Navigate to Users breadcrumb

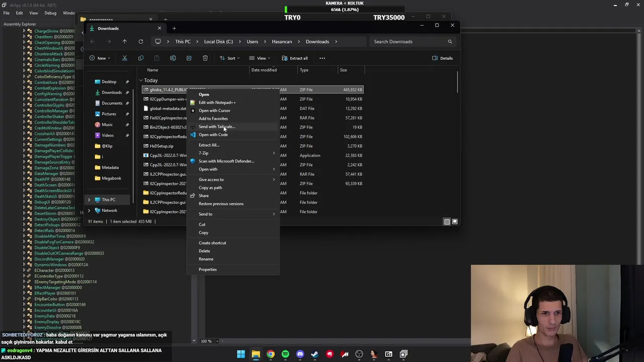(253, 42)
